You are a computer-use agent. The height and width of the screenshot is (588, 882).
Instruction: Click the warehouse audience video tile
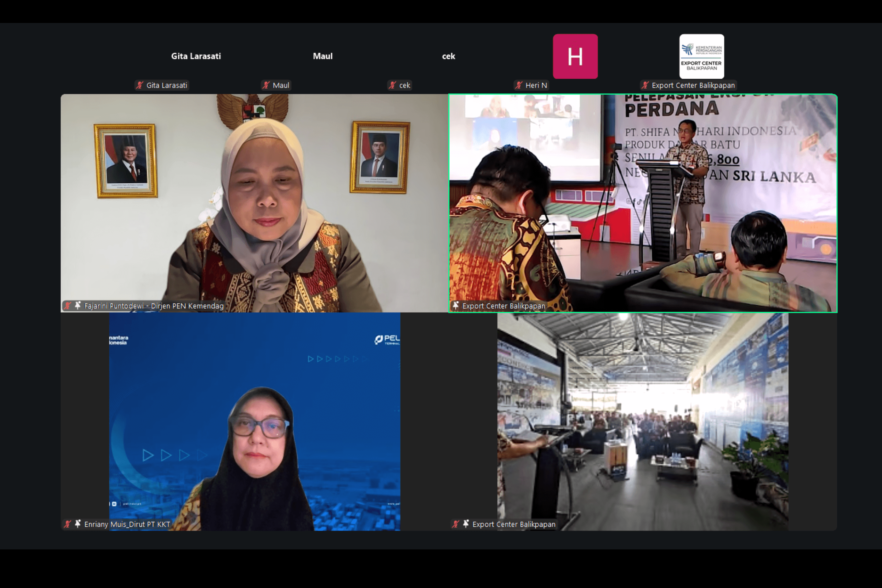pyautogui.click(x=643, y=421)
